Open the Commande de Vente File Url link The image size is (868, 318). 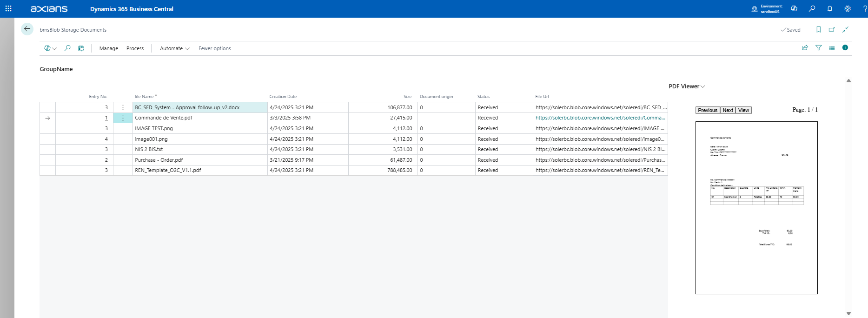(x=600, y=118)
